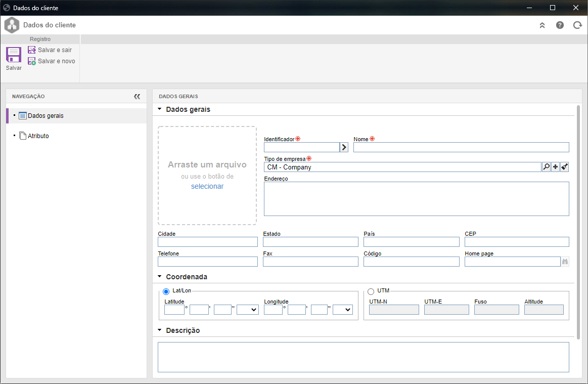Clear company type with eraser icon

[565, 167]
